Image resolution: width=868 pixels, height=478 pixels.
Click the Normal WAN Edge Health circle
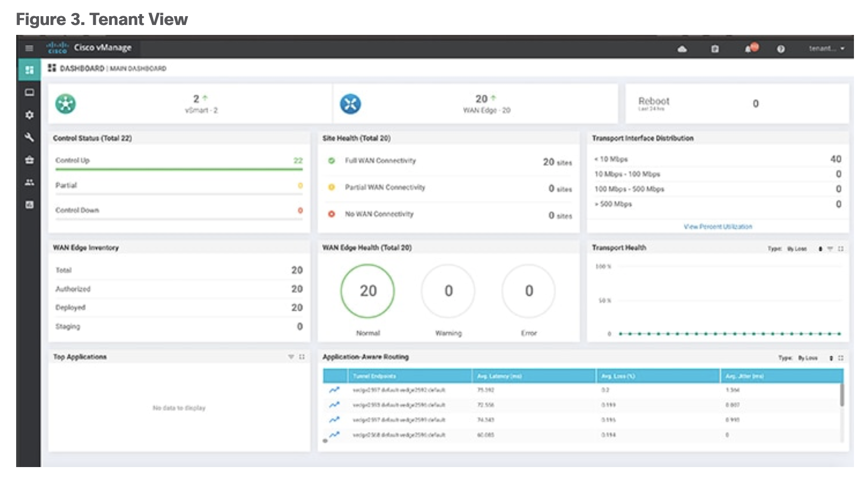pyautogui.click(x=367, y=291)
